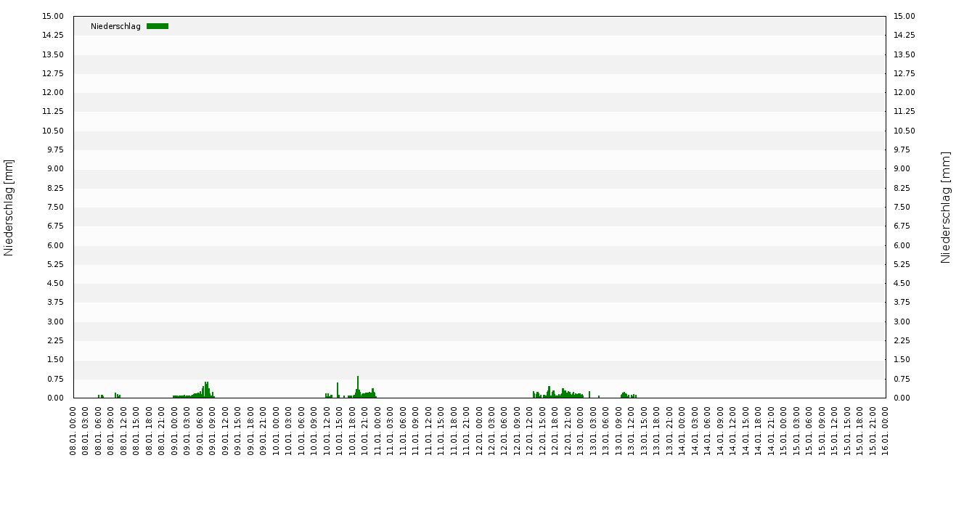
Task: Click the right Niederschlag [mm] axis title
Action: (x=946, y=208)
